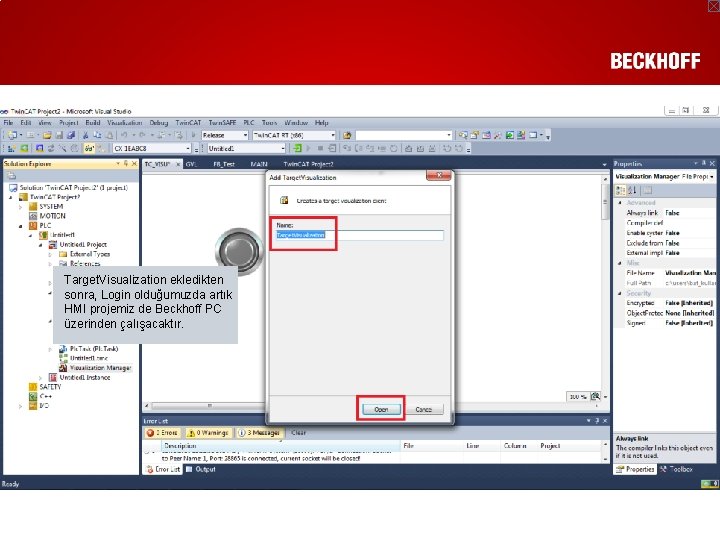Open the TwinCAT menu
Viewport: 720px width, 540px height.
pyautogui.click(x=188, y=123)
